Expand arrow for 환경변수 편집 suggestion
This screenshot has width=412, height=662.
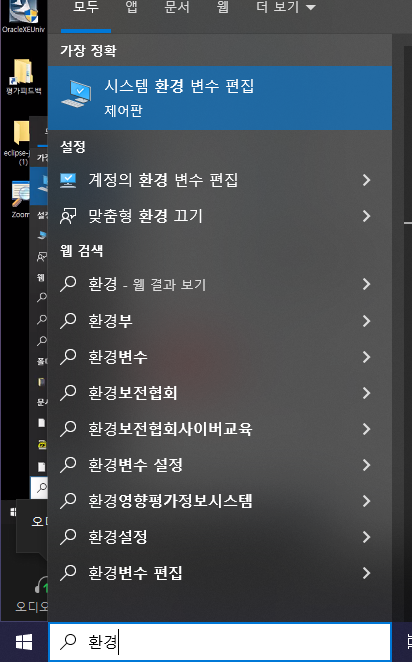(366, 573)
